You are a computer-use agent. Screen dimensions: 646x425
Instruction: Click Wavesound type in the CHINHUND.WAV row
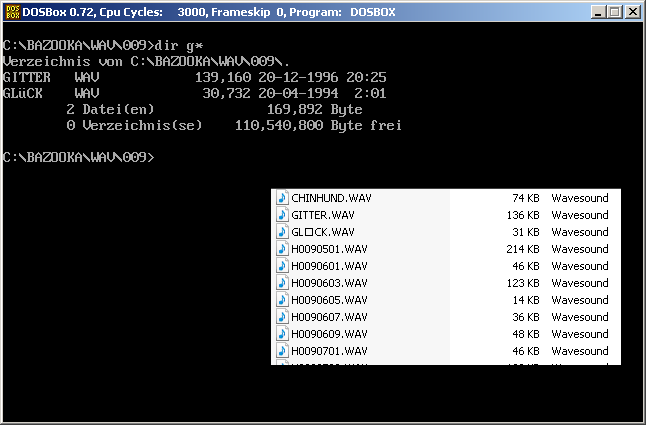[x=580, y=198]
